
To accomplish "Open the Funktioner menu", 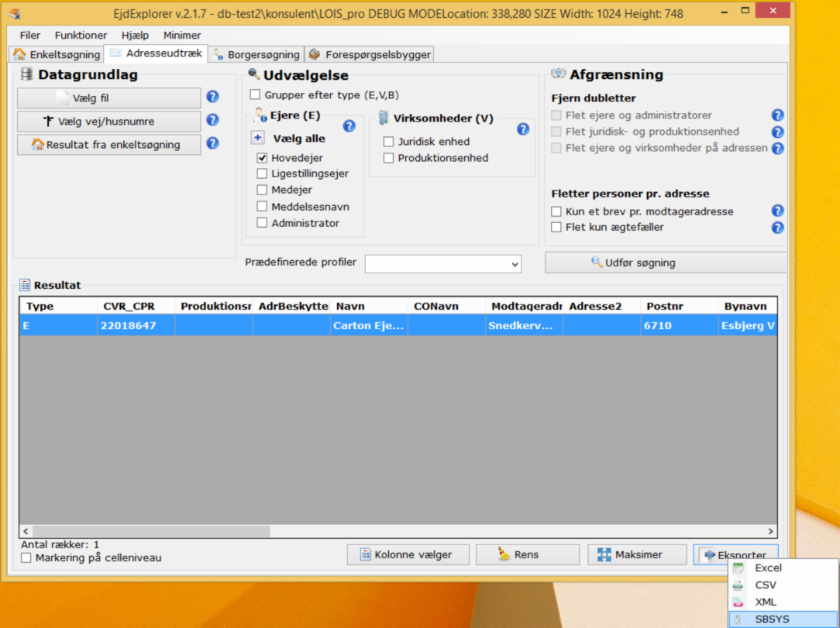I will [81, 36].
